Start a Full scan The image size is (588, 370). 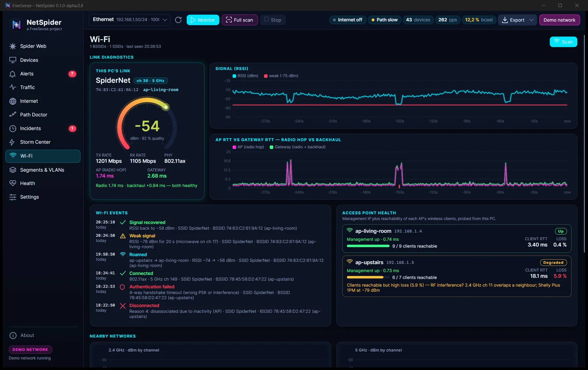click(240, 20)
